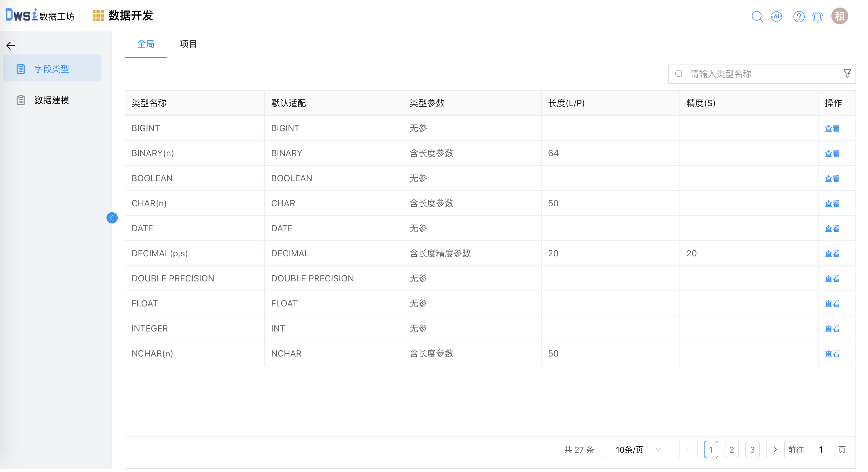The width and height of the screenshot is (868, 472).
Task: Go to page 2
Action: 731,449
